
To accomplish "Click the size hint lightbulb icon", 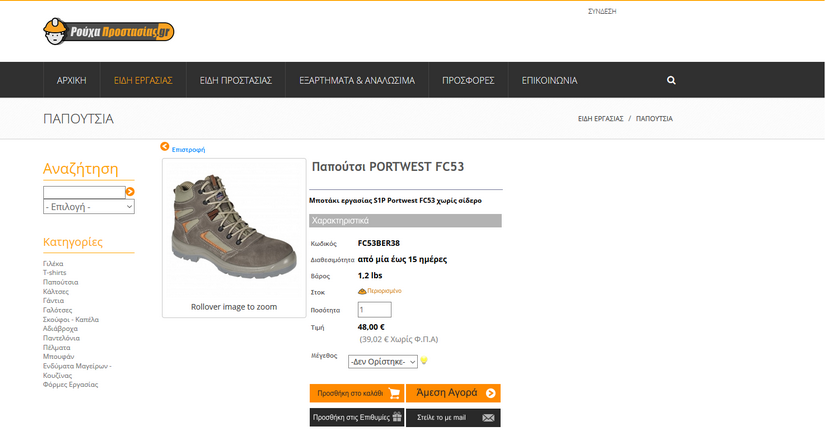I will tap(424, 360).
